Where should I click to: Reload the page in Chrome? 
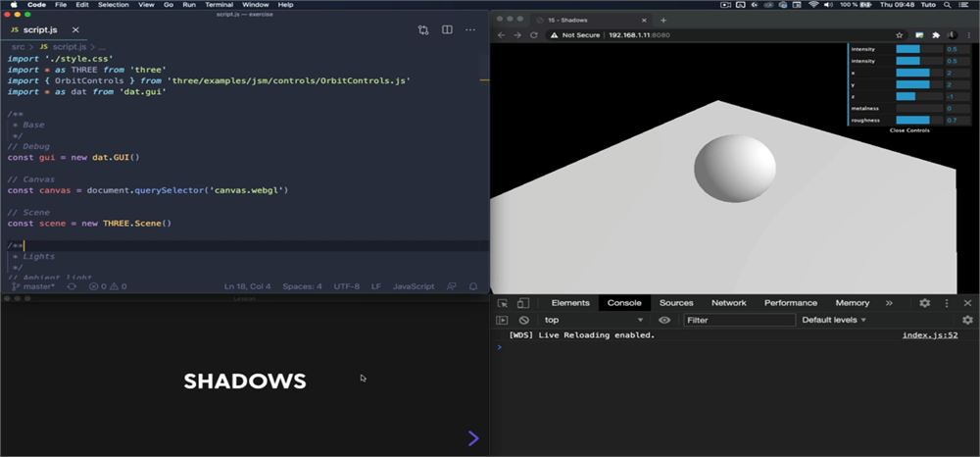click(534, 35)
